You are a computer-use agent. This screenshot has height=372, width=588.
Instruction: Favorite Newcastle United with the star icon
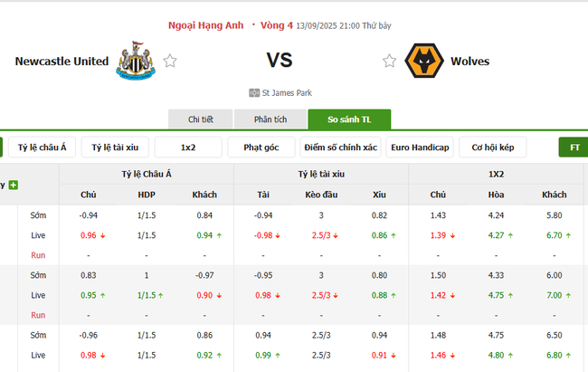[x=170, y=61]
